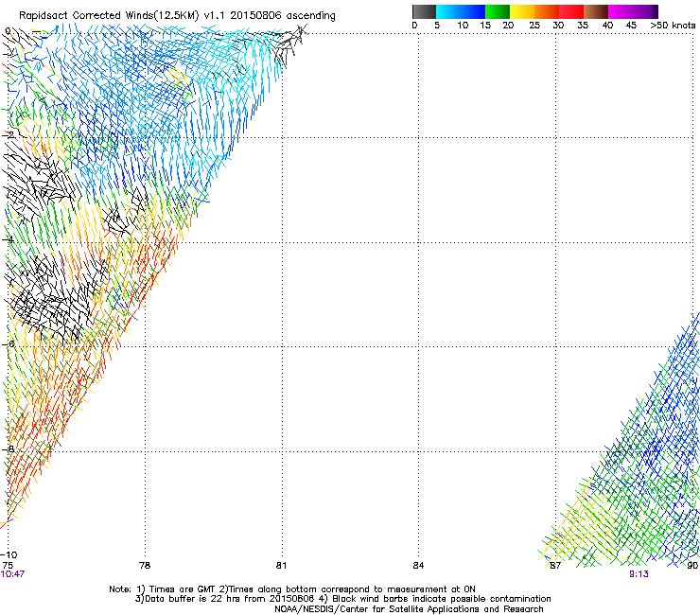Click the longitude label 90
The width and height of the screenshot is (700, 615).
coord(692,565)
